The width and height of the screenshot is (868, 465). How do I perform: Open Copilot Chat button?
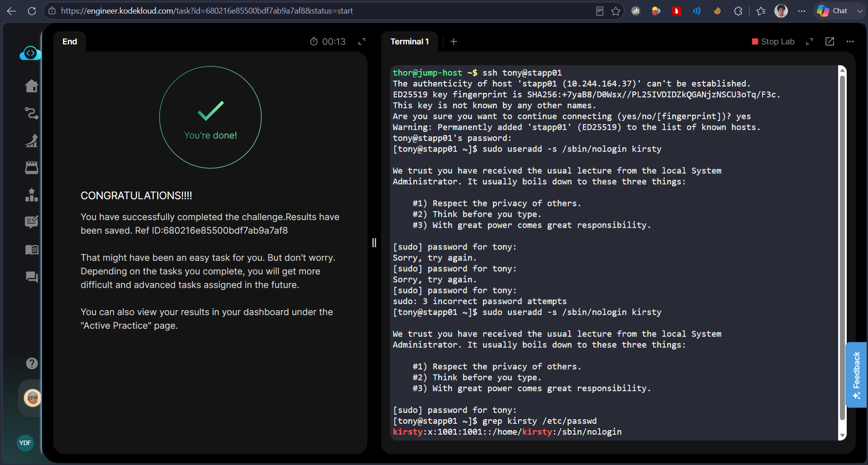pos(832,11)
